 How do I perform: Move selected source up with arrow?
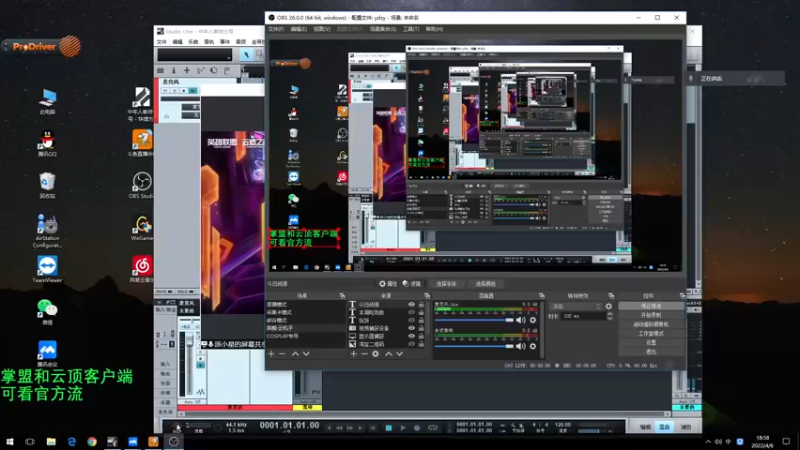[388, 353]
